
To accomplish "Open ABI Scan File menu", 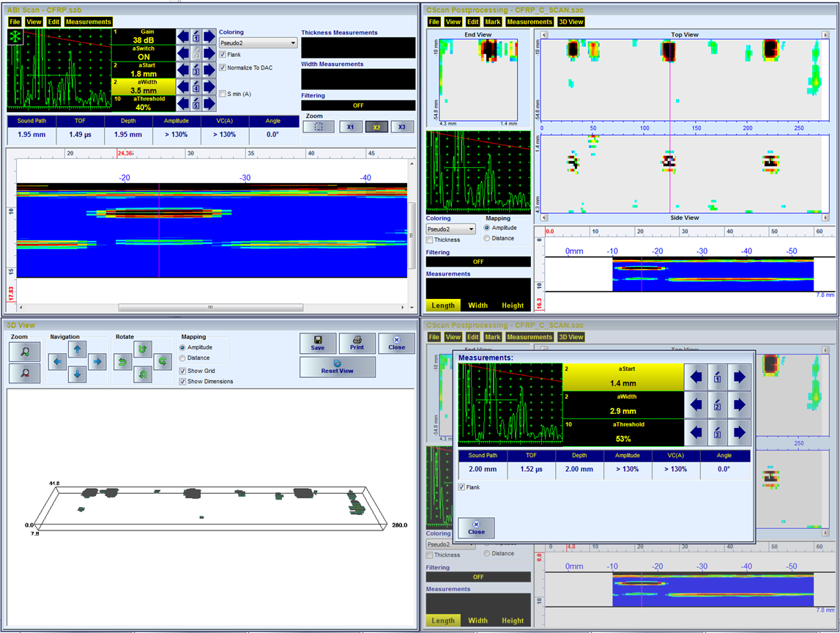I will click(15, 22).
